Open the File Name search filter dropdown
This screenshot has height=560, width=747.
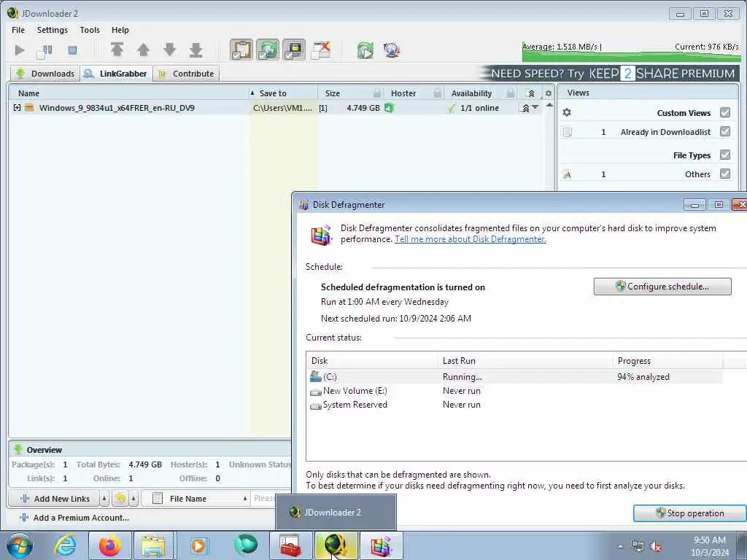tap(196, 499)
